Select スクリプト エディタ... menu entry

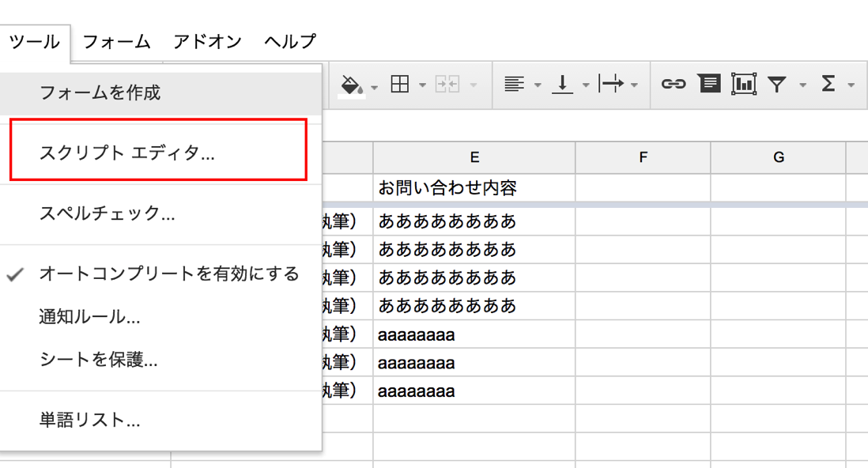[x=160, y=153]
